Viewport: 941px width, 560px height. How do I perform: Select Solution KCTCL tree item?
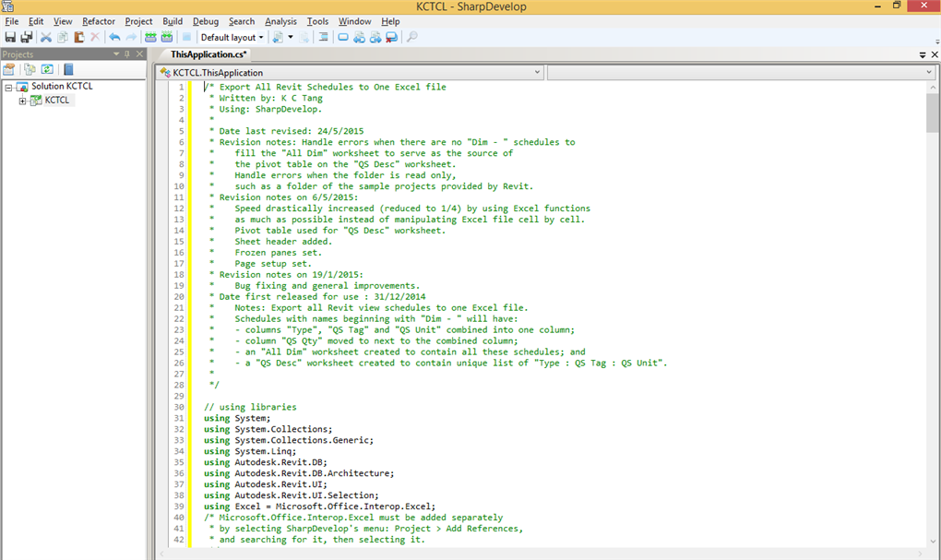pyautogui.click(x=62, y=87)
